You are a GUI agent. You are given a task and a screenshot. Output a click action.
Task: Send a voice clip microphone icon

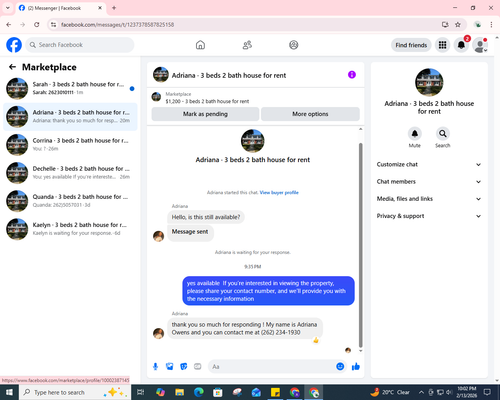pos(155,367)
